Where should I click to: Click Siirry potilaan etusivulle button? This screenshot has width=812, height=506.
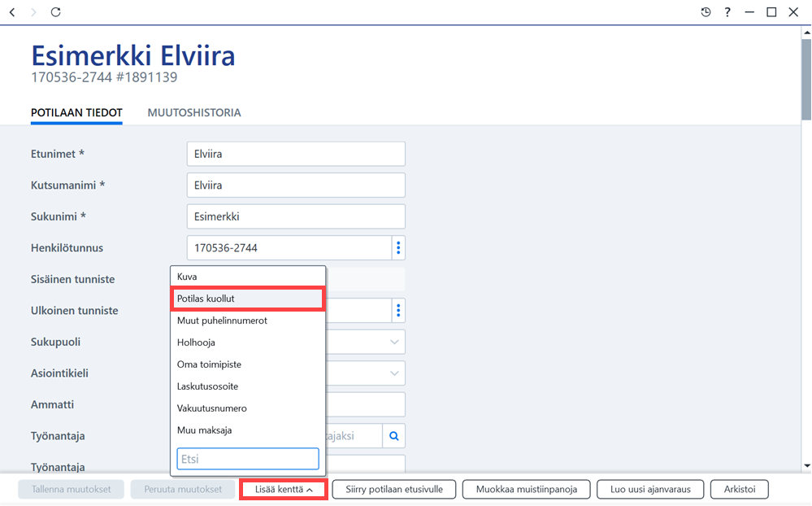point(394,490)
